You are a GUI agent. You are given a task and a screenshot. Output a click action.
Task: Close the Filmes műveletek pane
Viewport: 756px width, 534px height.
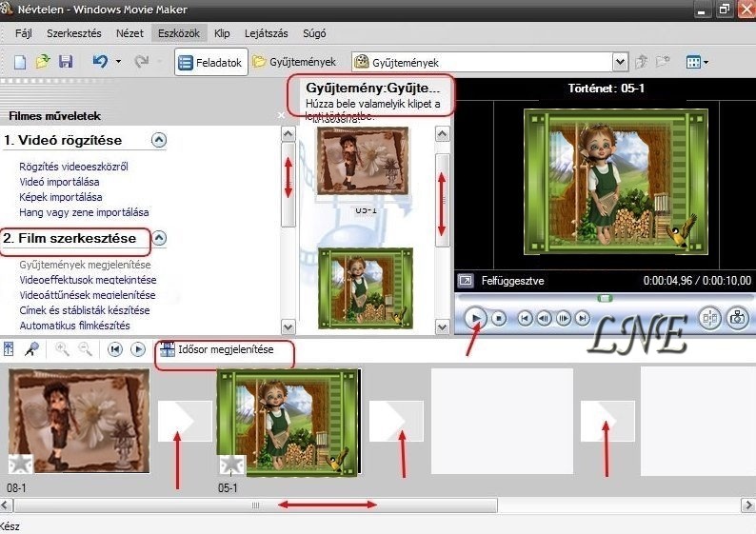[x=281, y=115]
